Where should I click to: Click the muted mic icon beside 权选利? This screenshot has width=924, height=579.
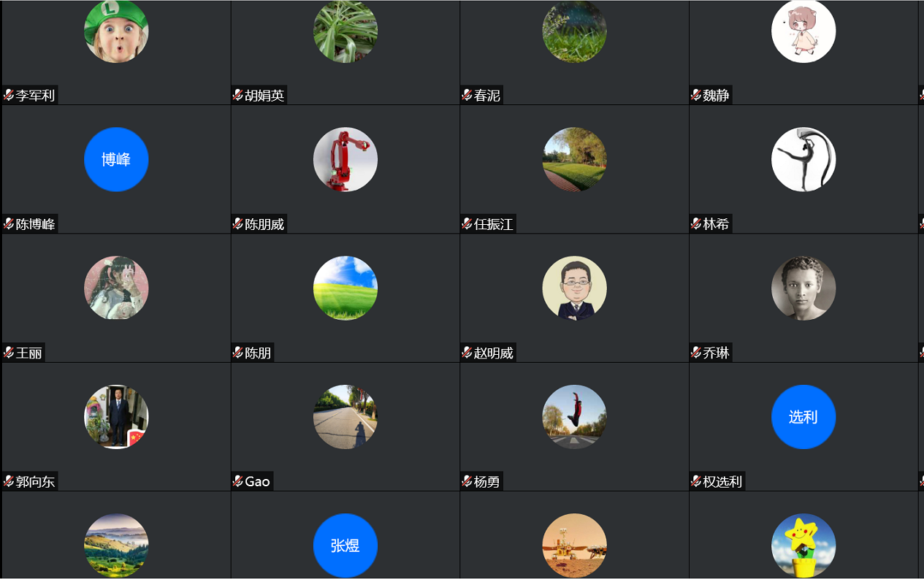696,481
